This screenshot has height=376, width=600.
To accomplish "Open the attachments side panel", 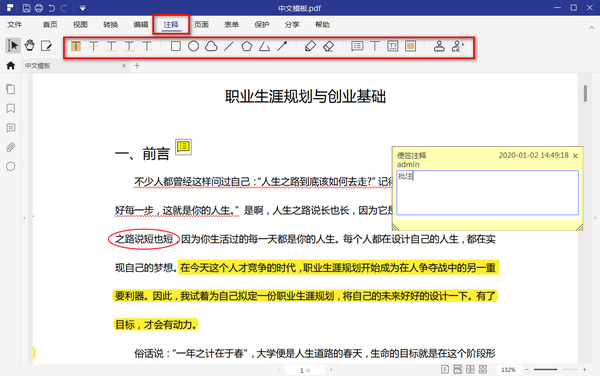I will (11, 147).
